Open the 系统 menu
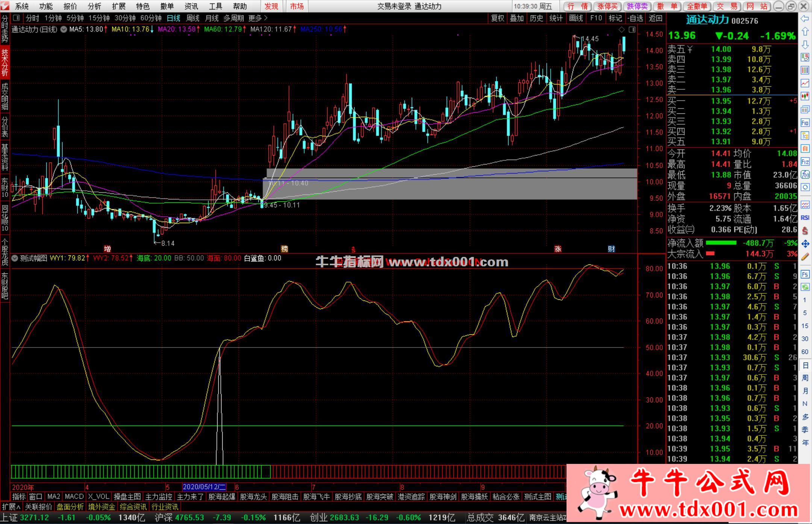Screen dimensions: 812x524 click(22, 6)
